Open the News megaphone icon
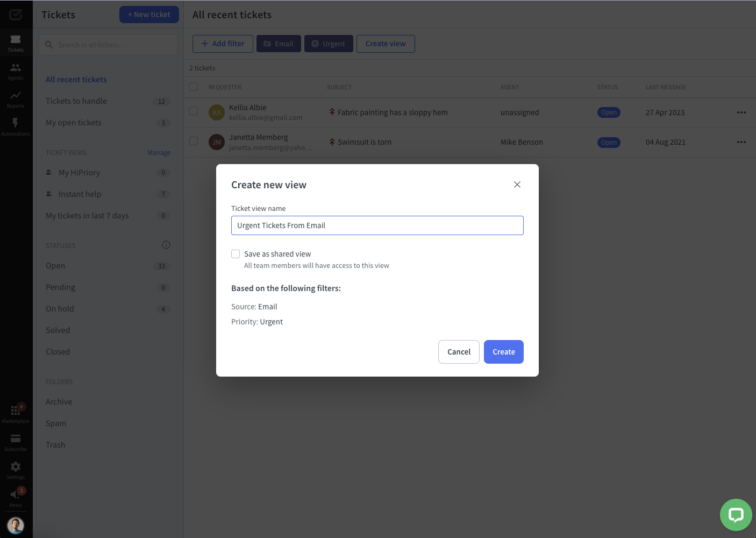 (x=16, y=497)
